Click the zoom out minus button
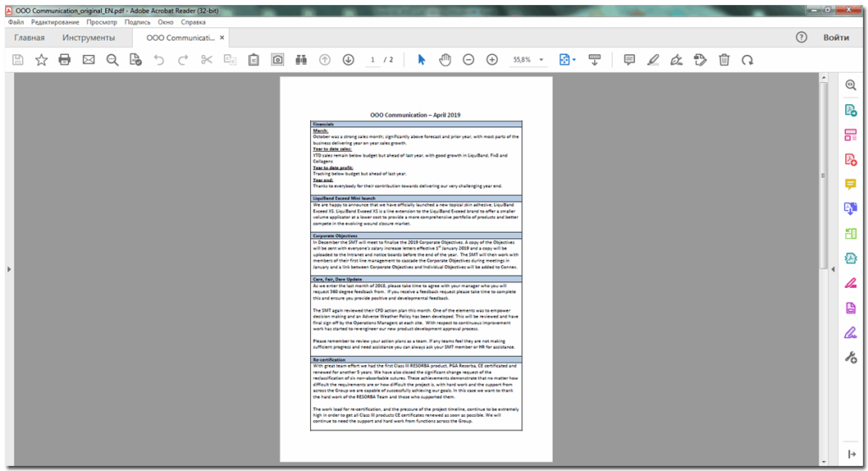 469,60
